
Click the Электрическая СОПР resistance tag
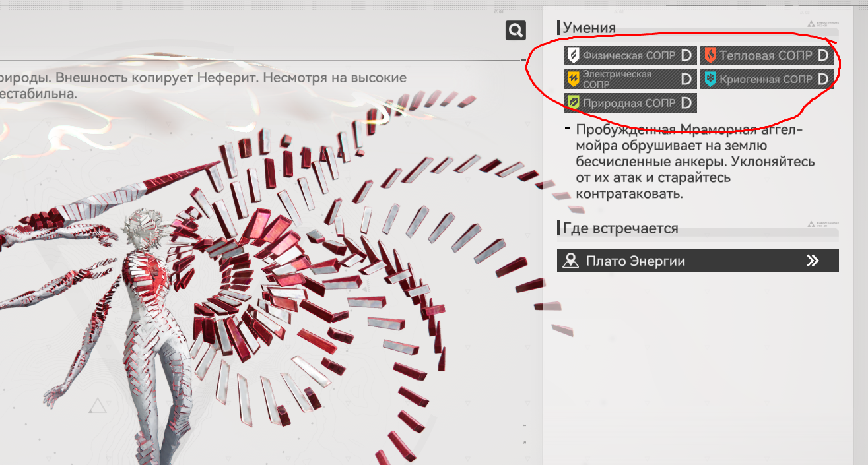pos(630,79)
